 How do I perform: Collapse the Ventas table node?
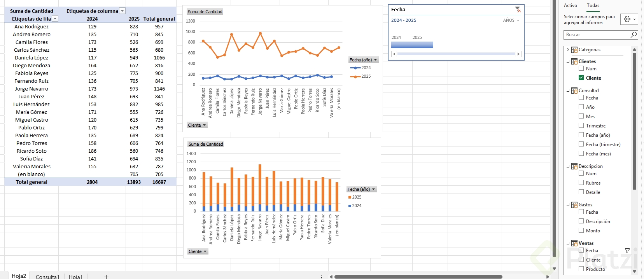[x=568, y=243]
